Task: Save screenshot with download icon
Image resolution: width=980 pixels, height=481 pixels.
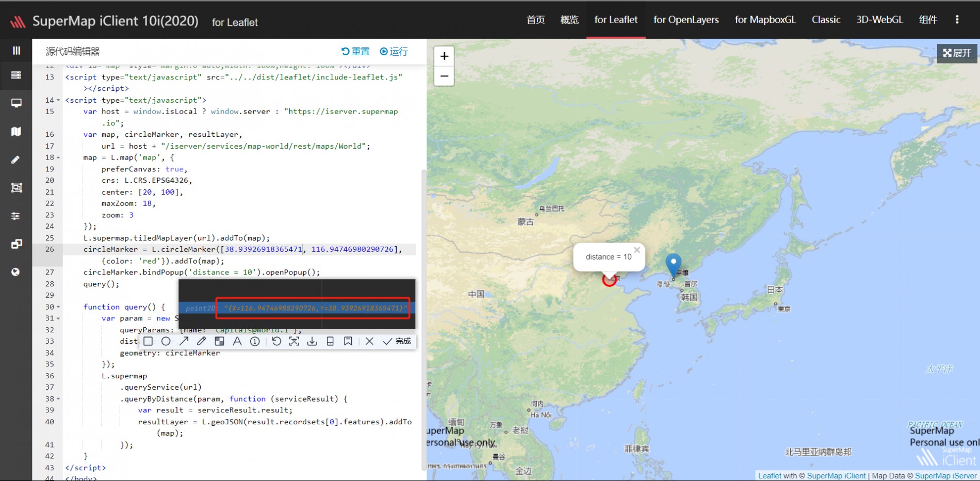Action: tap(312, 341)
